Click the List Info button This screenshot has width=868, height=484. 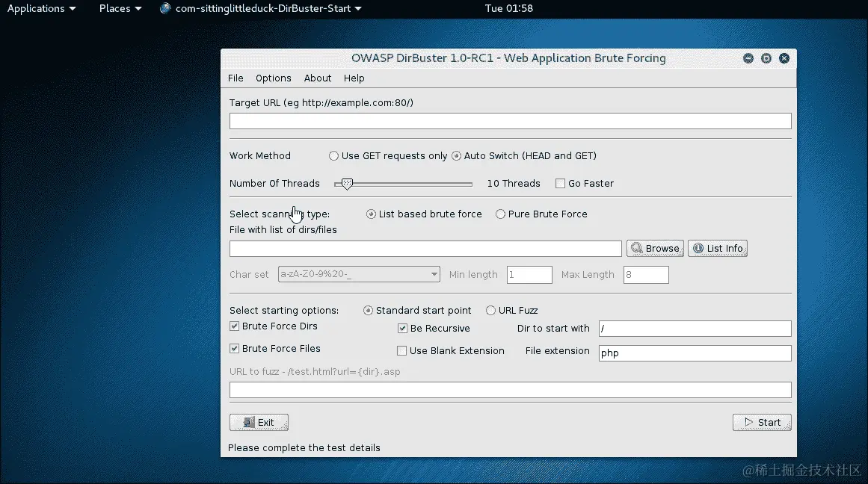point(718,249)
